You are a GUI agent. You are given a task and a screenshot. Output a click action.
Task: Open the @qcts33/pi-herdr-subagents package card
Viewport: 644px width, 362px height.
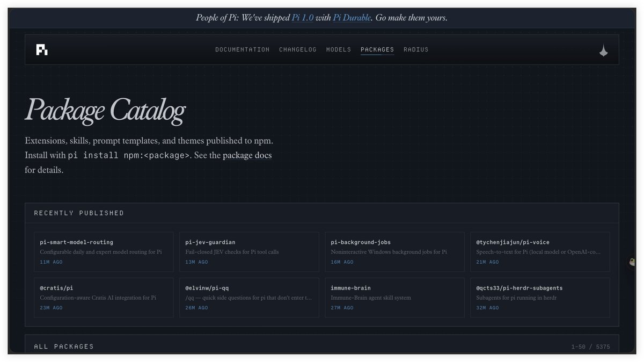click(540, 298)
